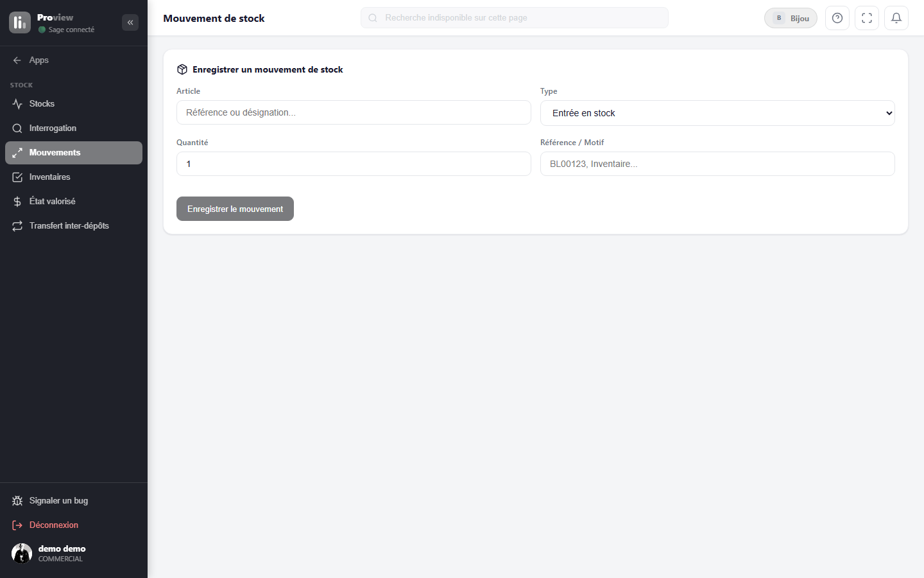Click the bug icon beside Signaler un bug

coord(17,501)
